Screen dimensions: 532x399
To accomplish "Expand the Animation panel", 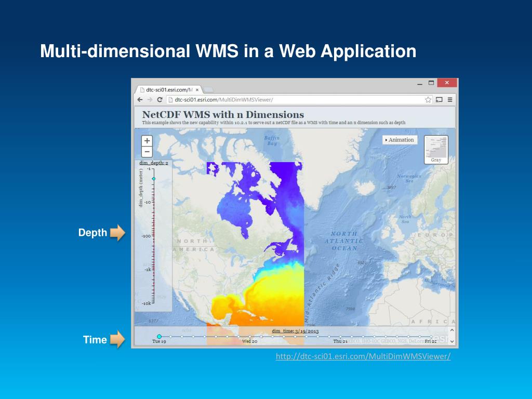I will (400, 140).
